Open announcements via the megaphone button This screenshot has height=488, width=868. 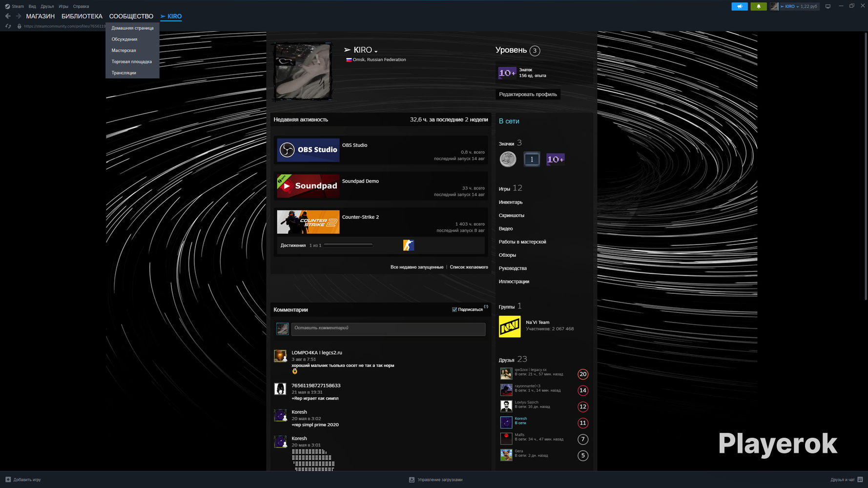(740, 6)
